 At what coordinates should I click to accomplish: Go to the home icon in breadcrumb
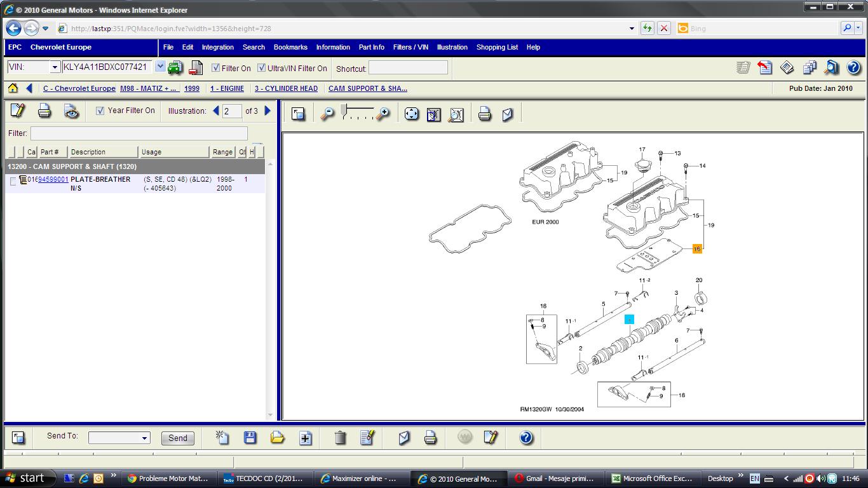[13, 88]
